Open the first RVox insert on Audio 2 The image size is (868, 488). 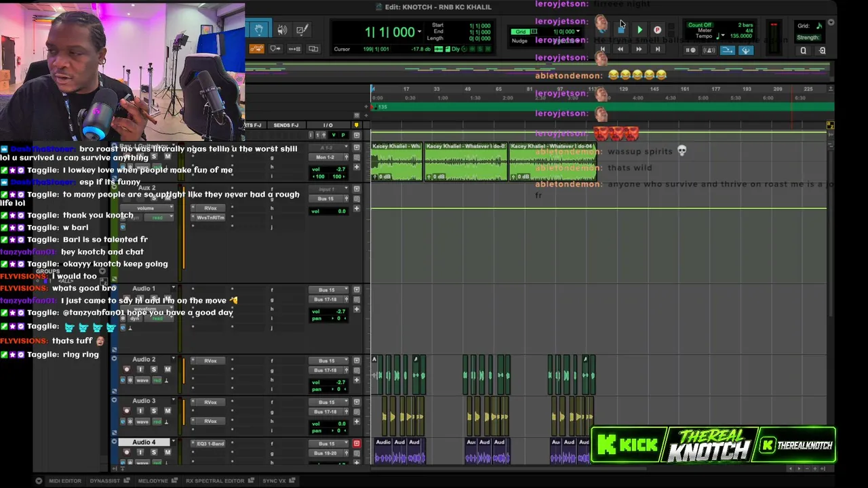click(210, 361)
